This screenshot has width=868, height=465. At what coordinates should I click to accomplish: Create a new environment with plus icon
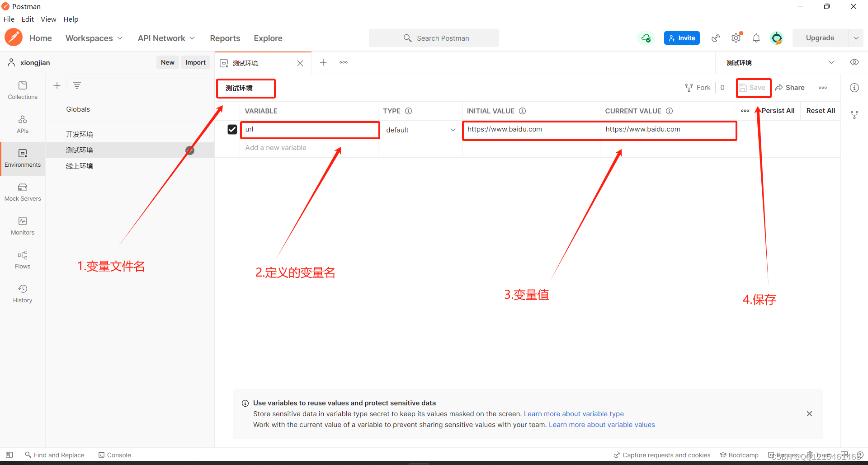point(57,85)
